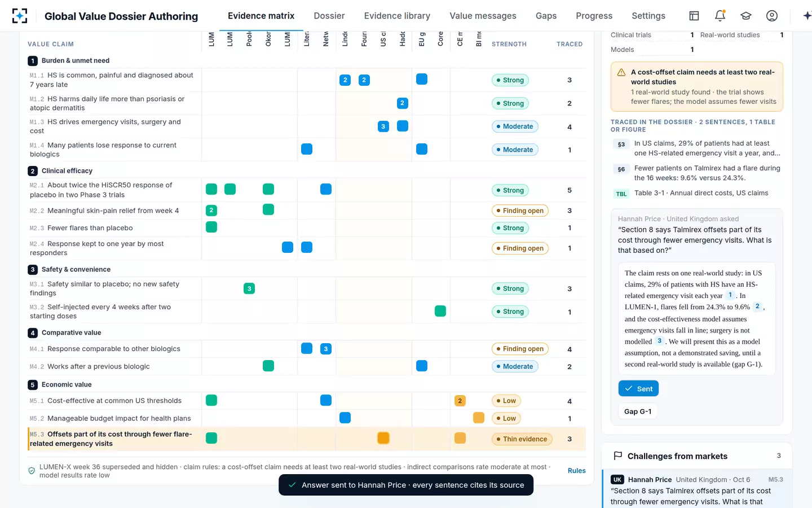
Task: Click the app logo beside Global Value Dossier Authoring
Action: [x=19, y=16]
